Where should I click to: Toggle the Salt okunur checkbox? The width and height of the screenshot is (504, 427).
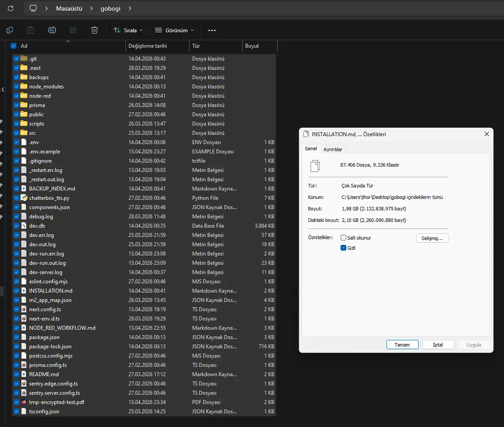pos(344,238)
